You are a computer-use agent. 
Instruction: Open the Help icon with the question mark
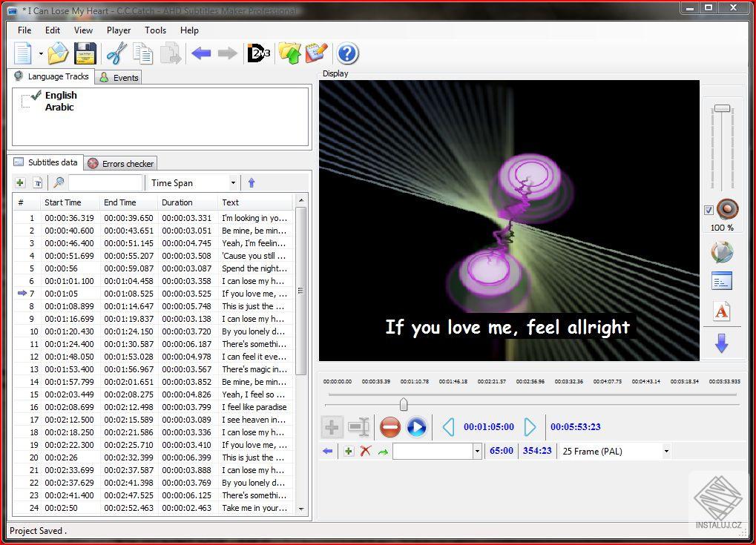click(346, 53)
